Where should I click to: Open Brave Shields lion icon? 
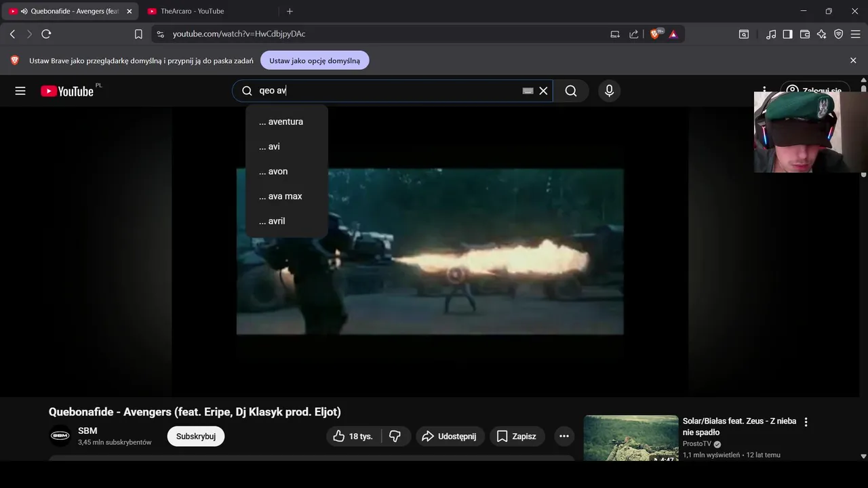click(x=656, y=34)
